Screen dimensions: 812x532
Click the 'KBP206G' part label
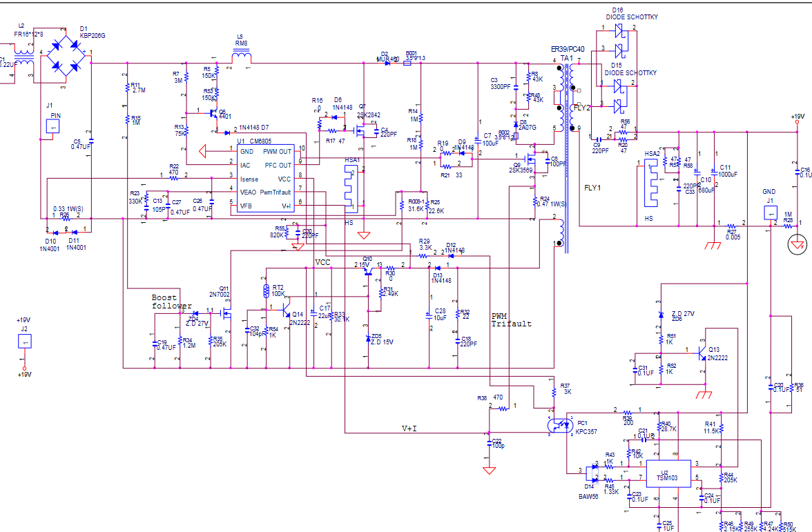(93, 36)
